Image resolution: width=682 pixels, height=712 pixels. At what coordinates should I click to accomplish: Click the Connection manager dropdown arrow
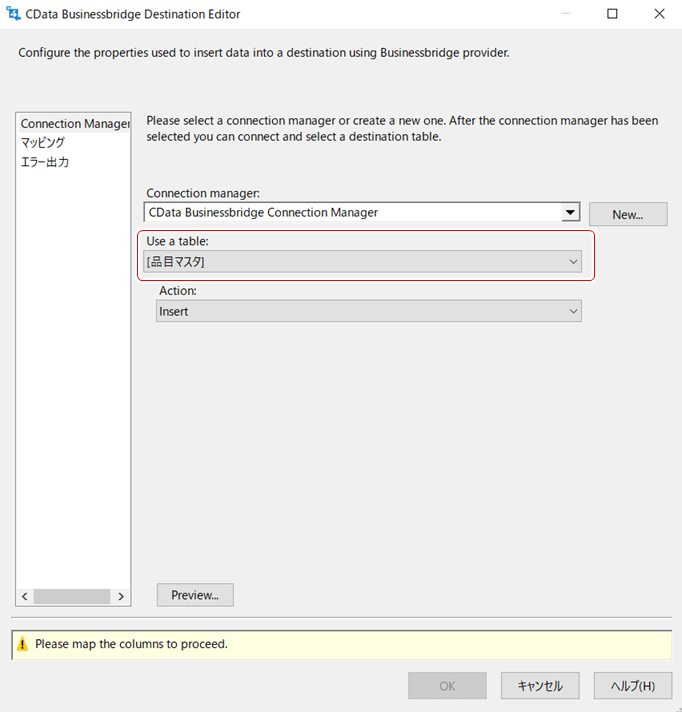coord(570,213)
